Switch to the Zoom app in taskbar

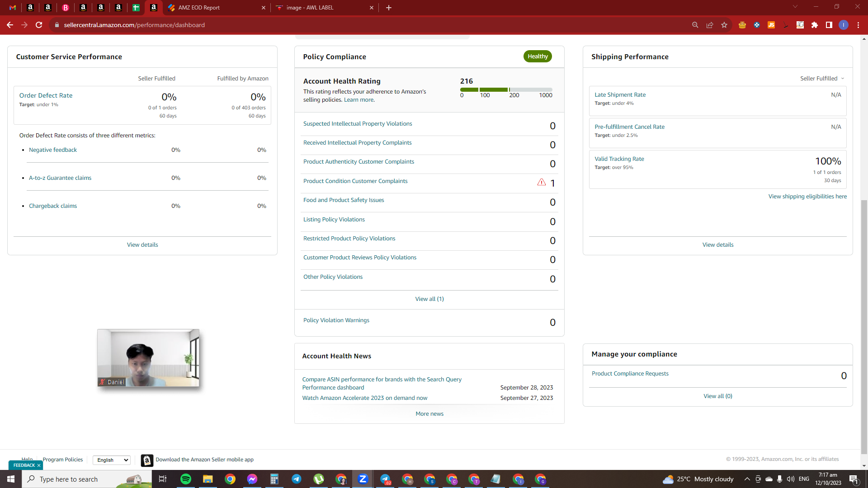tap(363, 479)
